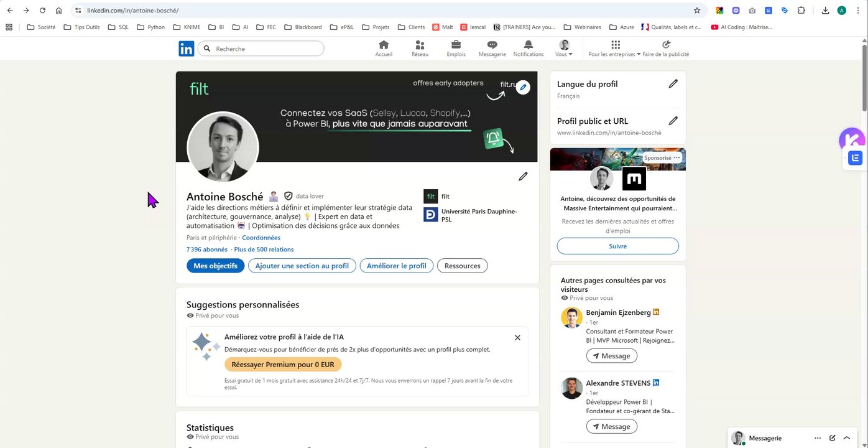Viewport: 868px width, 448px height.
Task: Compose a new message icon in Messagerie bar
Action: click(833, 438)
